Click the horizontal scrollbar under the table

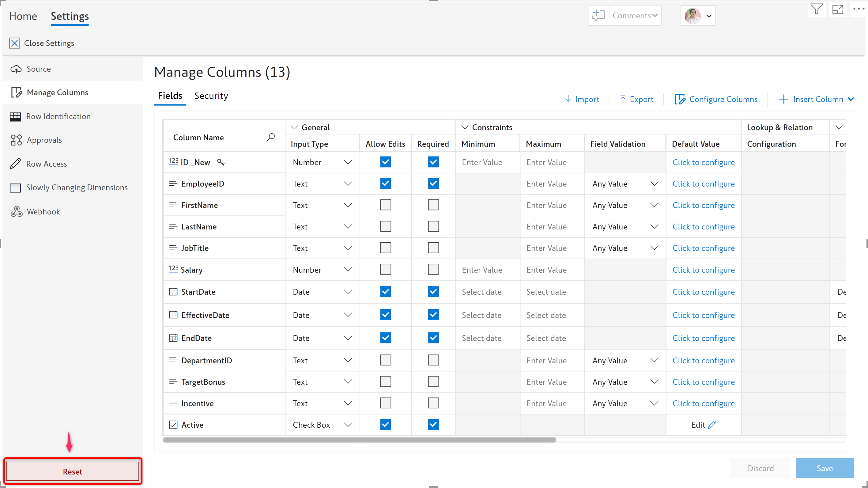point(359,440)
